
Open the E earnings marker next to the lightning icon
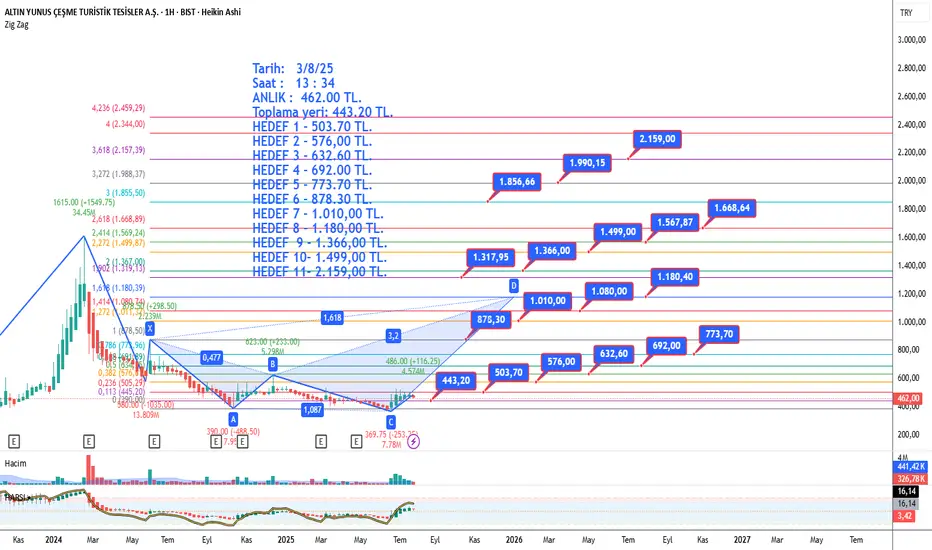click(356, 442)
